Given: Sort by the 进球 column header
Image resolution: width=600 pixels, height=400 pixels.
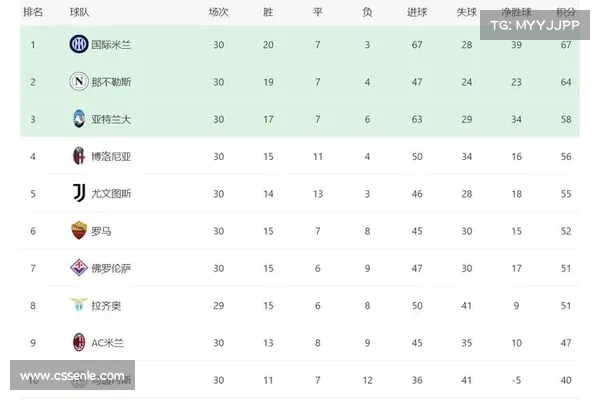Looking at the screenshot, I should pos(417,12).
